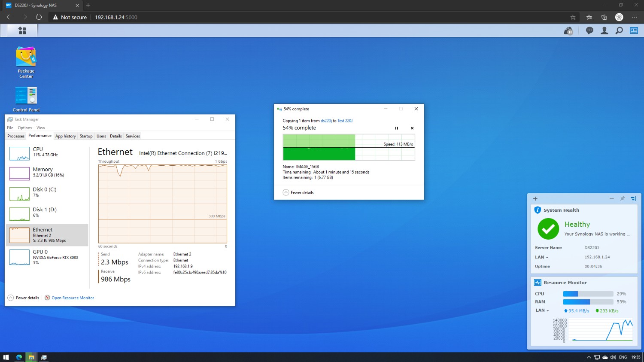The image size is (644, 362).
Task: Switch to Services tab
Action: pyautogui.click(x=133, y=136)
